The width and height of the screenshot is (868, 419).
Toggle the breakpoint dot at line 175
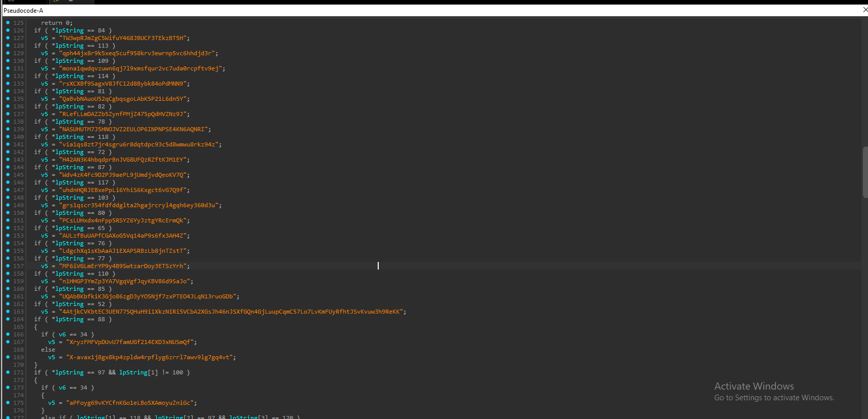pyautogui.click(x=8, y=403)
